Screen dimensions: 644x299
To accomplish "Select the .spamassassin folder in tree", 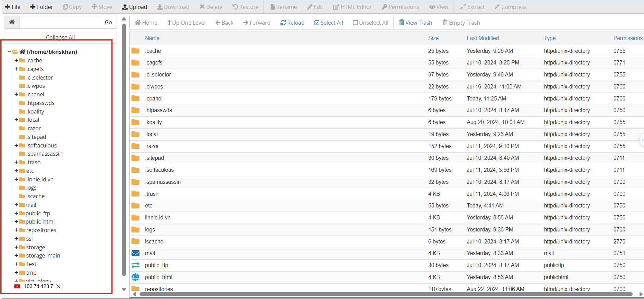I will pos(44,154).
